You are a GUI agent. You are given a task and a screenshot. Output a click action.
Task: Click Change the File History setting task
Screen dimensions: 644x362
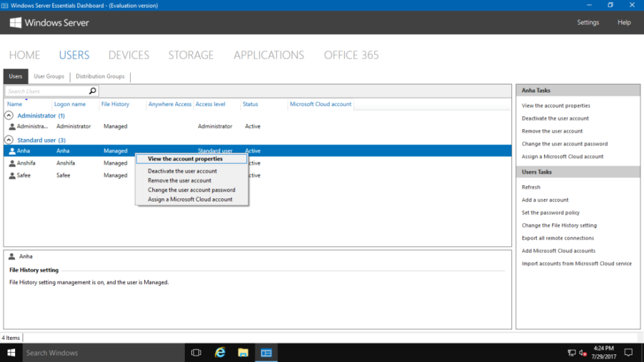[559, 225]
